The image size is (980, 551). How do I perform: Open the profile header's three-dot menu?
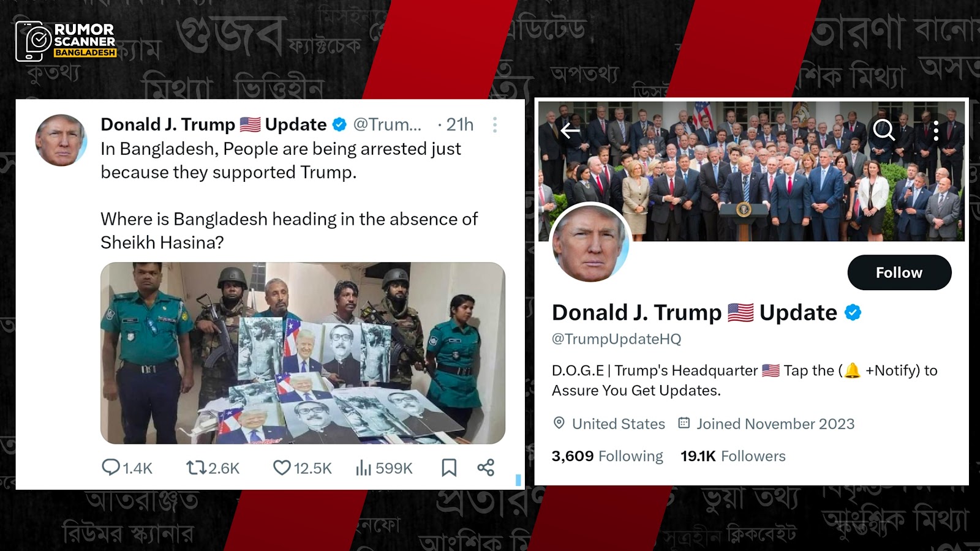936,130
